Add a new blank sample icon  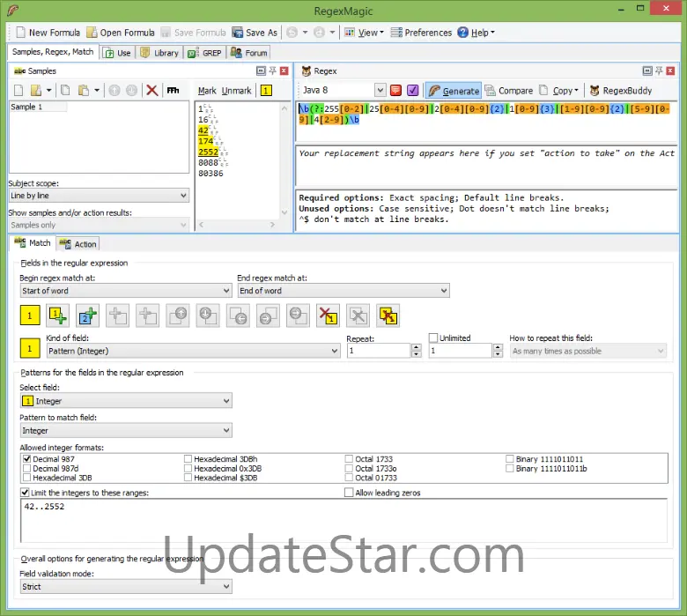click(x=18, y=90)
